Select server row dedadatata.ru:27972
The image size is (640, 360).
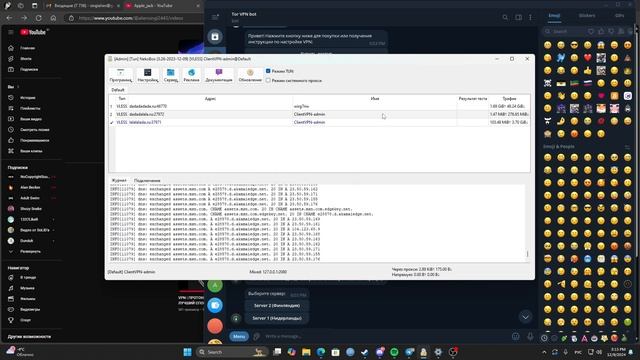coord(319,114)
